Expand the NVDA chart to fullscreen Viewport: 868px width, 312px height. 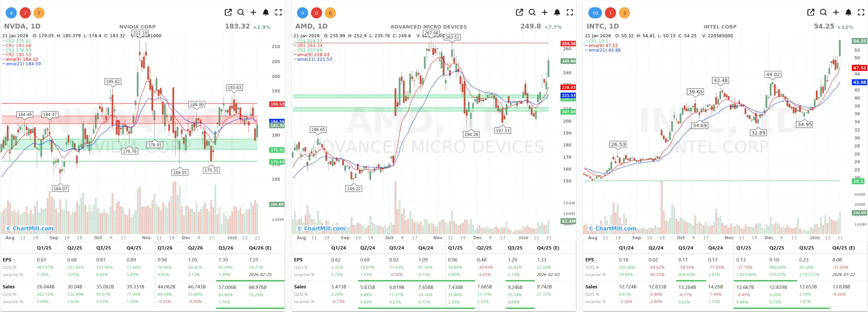(x=279, y=12)
